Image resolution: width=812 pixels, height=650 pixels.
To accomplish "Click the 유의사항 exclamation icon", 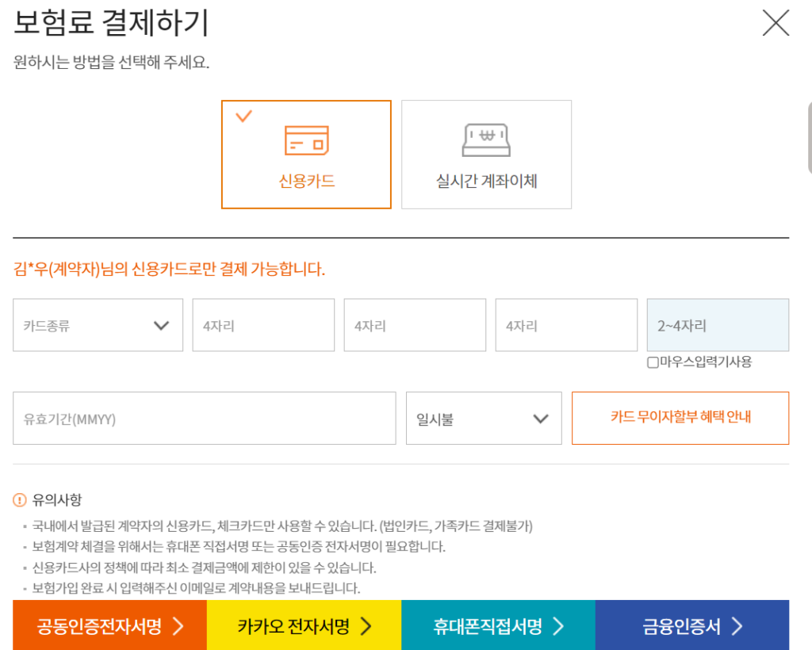I will click(20, 500).
